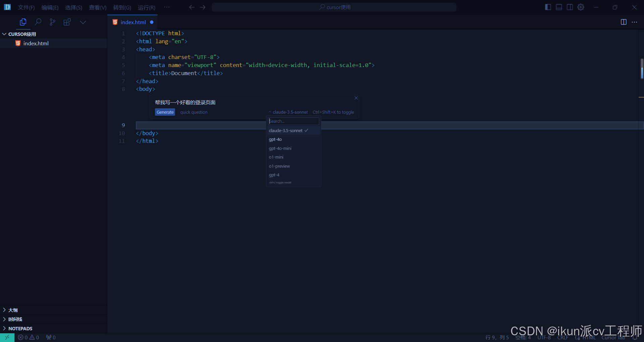Screen dimensions: 644x342
Task: Select gpt-4o model
Action: (x=293, y=139)
